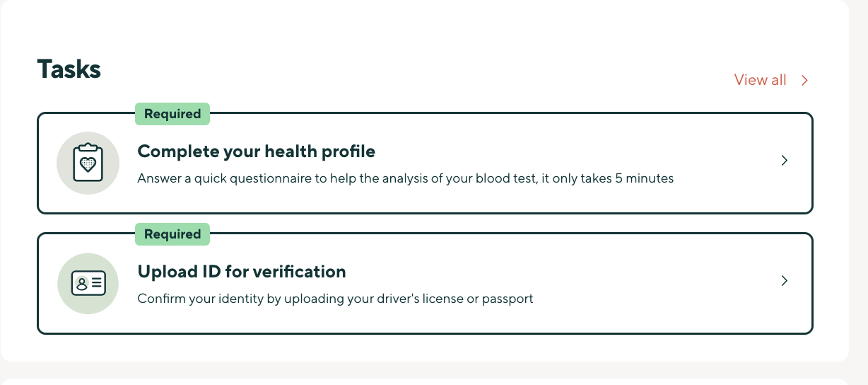The image size is (868, 385).
Task: Select the Required badge above health profile
Action: 172,114
